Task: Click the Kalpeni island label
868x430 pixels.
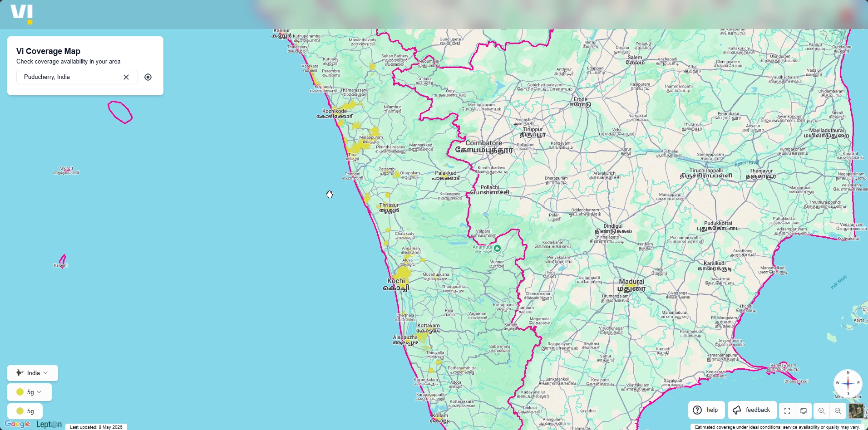Action: (x=60, y=265)
